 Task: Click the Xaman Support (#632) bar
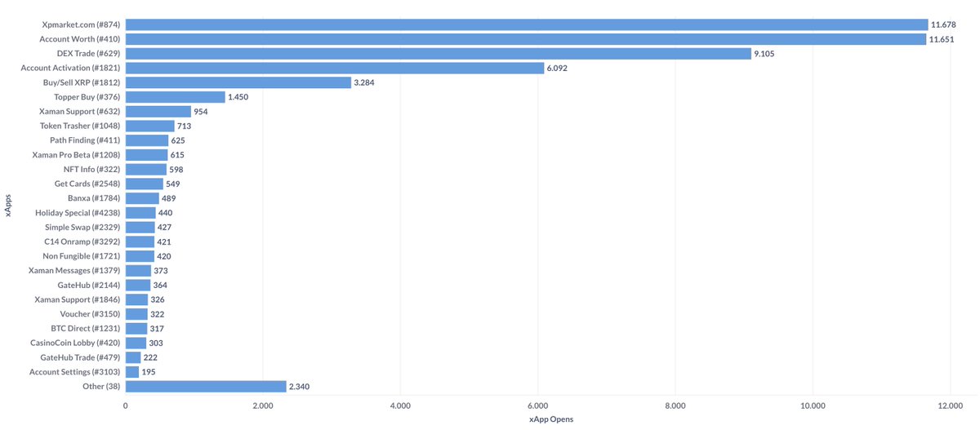pyautogui.click(x=158, y=111)
